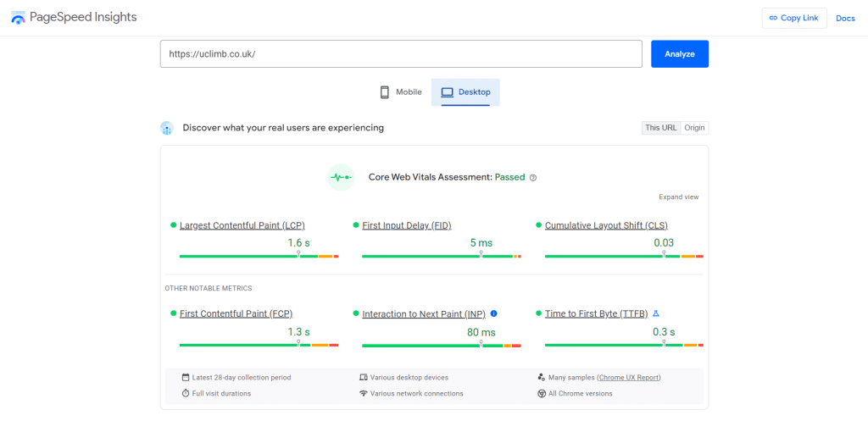Open Interaction to Next Paint (INP) link
This screenshot has width=868, height=421.
click(x=424, y=313)
